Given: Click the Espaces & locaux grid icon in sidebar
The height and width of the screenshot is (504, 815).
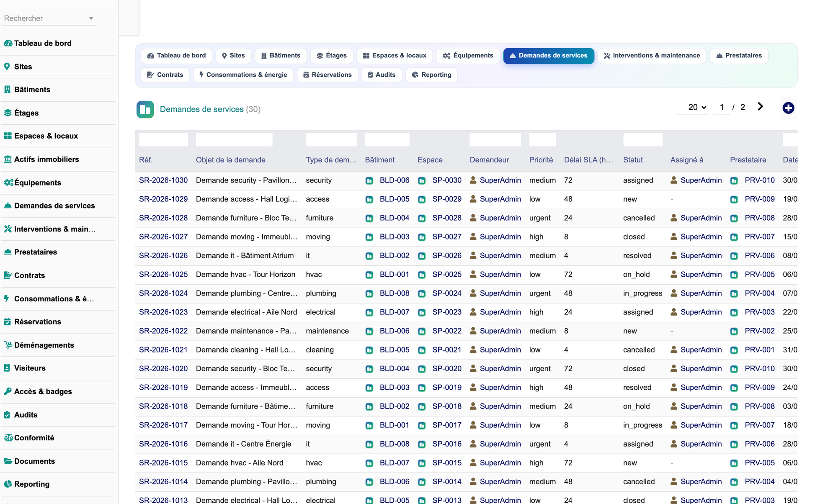Looking at the screenshot, I should 8,136.
